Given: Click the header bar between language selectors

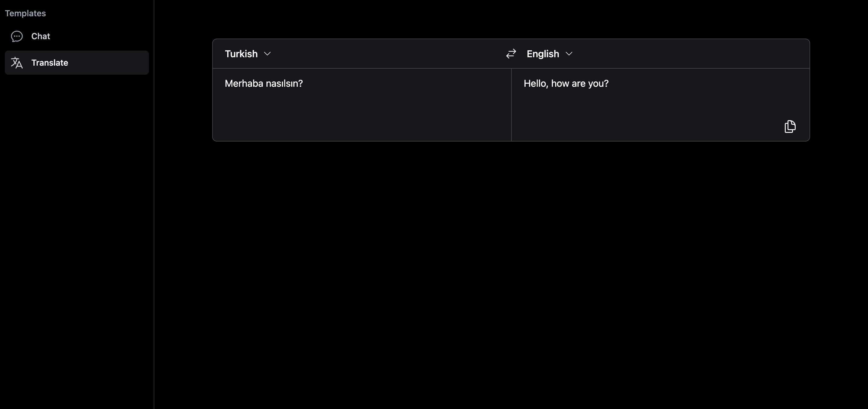Looking at the screenshot, I should 388,54.
